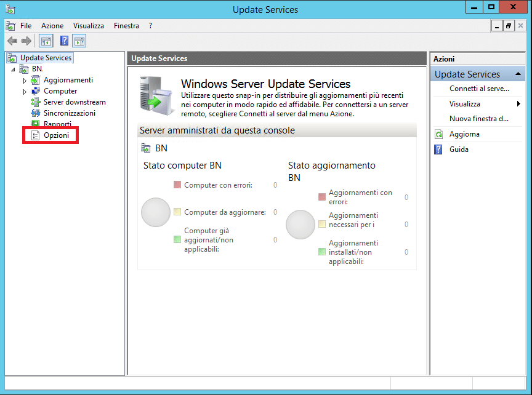Close the inner MDI child window
The image size is (532, 395).
pos(520,26)
